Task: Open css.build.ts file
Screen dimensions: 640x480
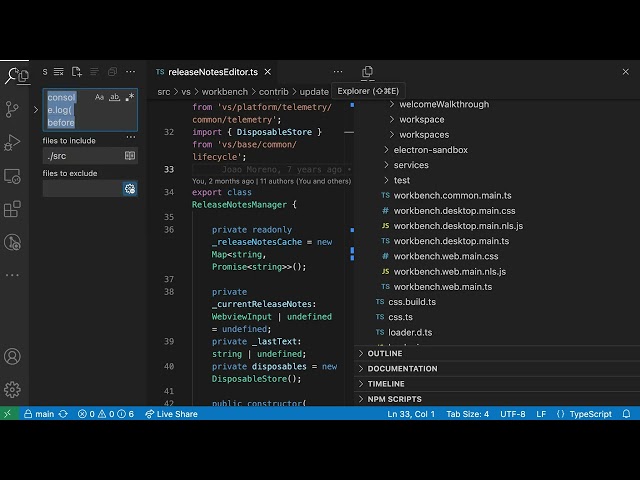Action: click(412, 302)
